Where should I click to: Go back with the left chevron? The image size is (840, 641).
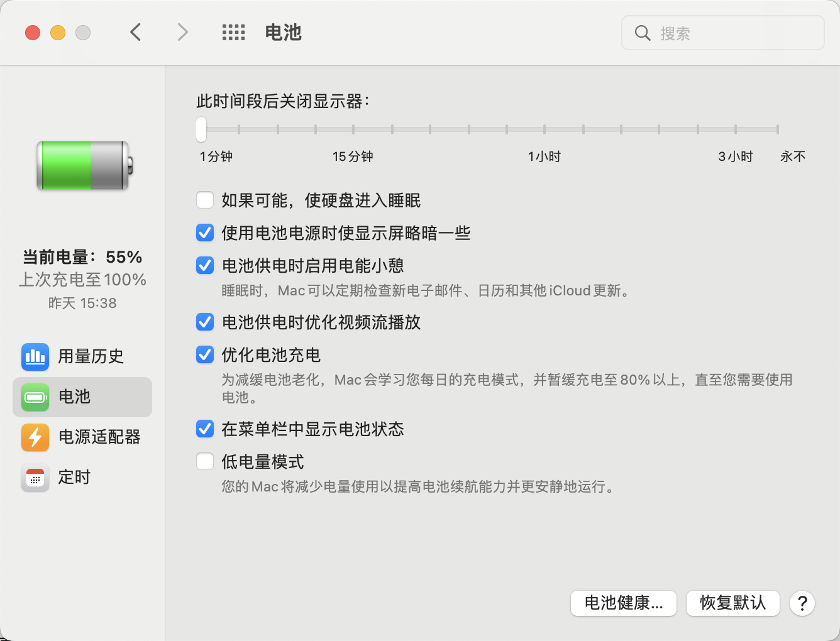(136, 32)
